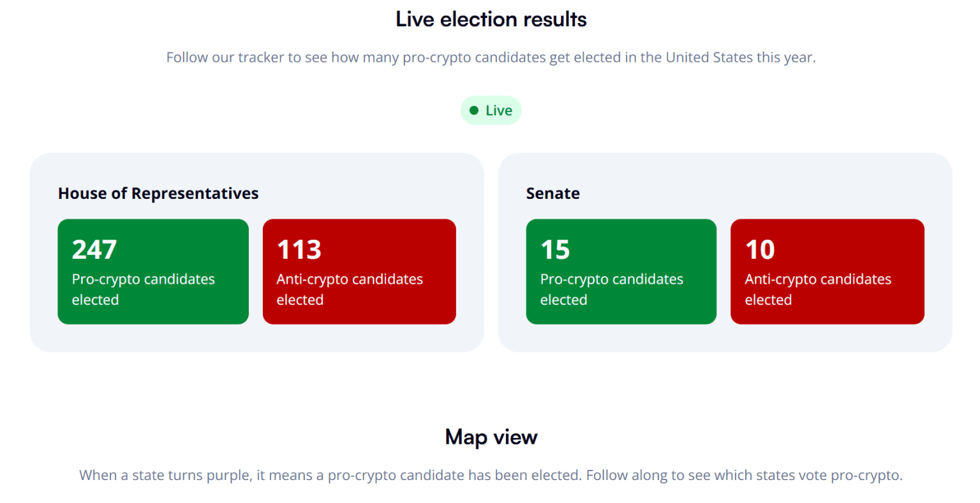Image resolution: width=980 pixels, height=503 pixels.
Task: Select the 'Senate' panel heading
Action: tap(553, 193)
